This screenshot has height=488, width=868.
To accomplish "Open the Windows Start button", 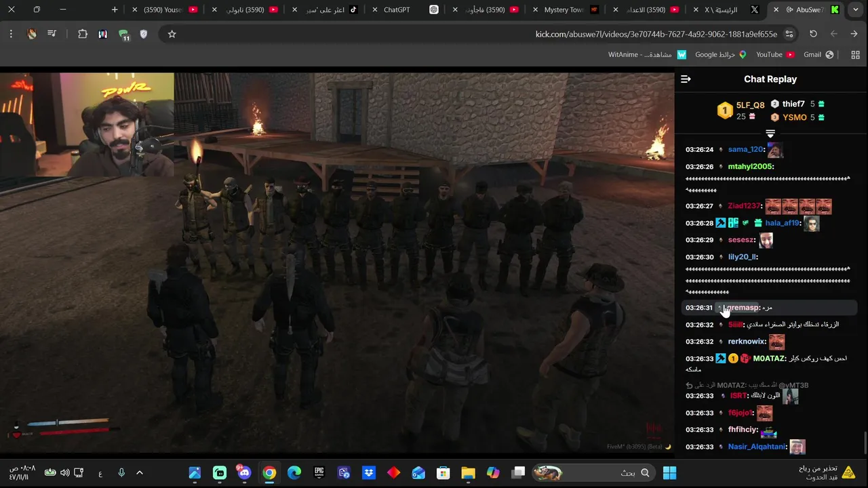I will 669,472.
